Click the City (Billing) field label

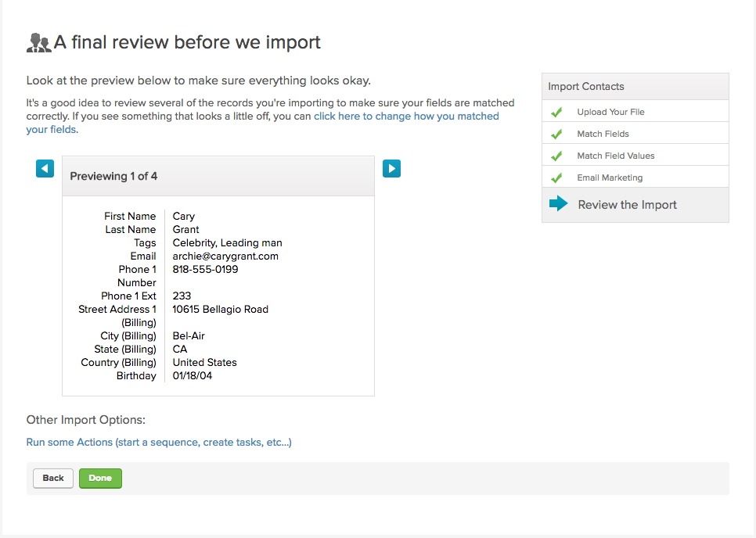128,335
